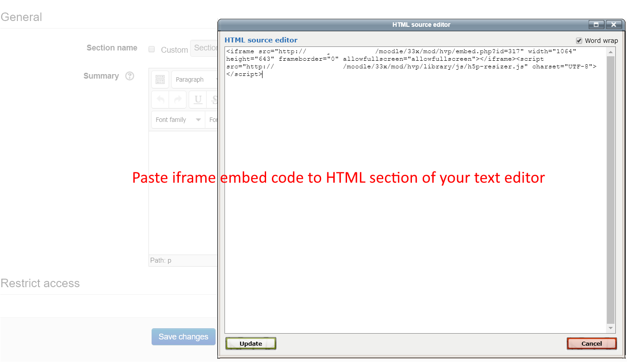Image resolution: width=627 pixels, height=364 pixels.
Task: Uncheck the Word wrap checkbox
Action: pyautogui.click(x=579, y=40)
